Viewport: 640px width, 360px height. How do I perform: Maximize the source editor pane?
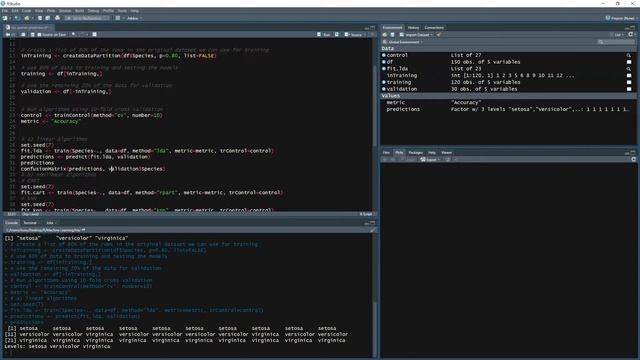point(372,28)
